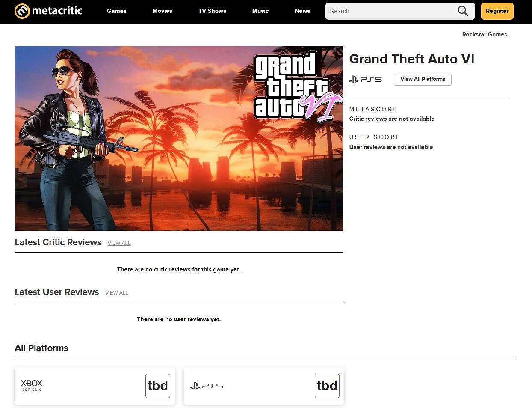
Task: Click the PlayStation logo next to PS5 label
Action: (354, 79)
